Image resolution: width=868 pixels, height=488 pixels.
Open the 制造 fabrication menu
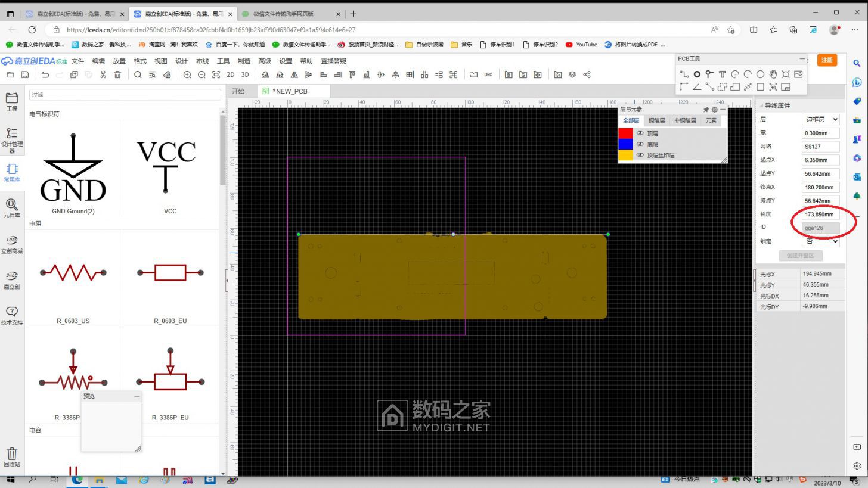pos(244,61)
